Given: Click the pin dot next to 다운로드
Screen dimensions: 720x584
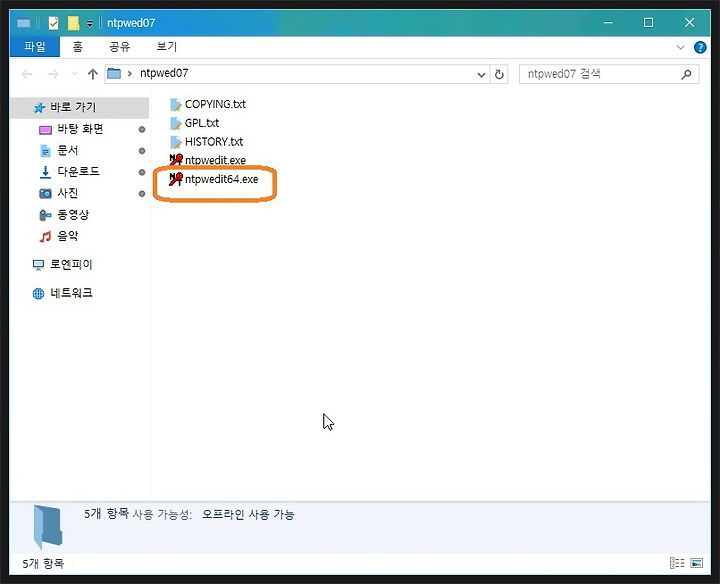Looking at the screenshot, I should coord(142,172).
